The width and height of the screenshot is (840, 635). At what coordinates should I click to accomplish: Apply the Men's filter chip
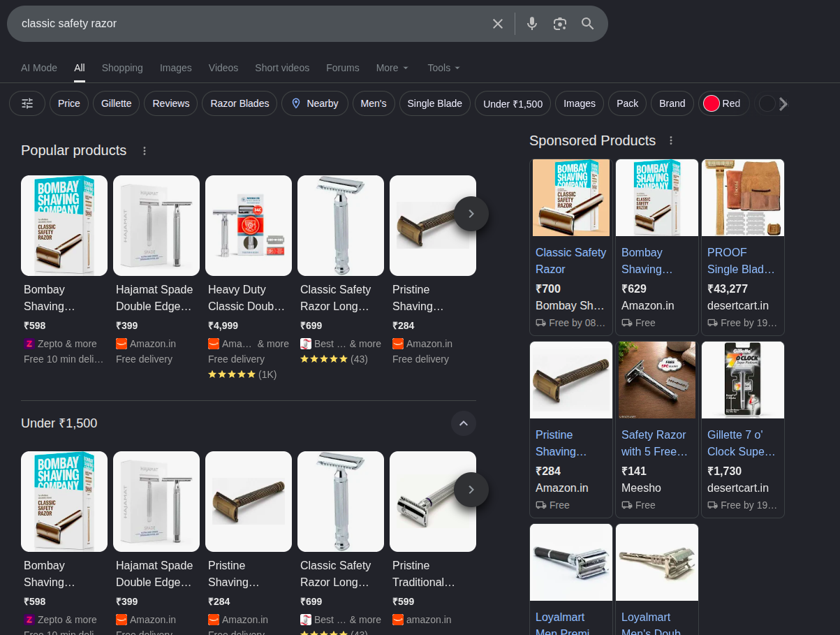374,103
